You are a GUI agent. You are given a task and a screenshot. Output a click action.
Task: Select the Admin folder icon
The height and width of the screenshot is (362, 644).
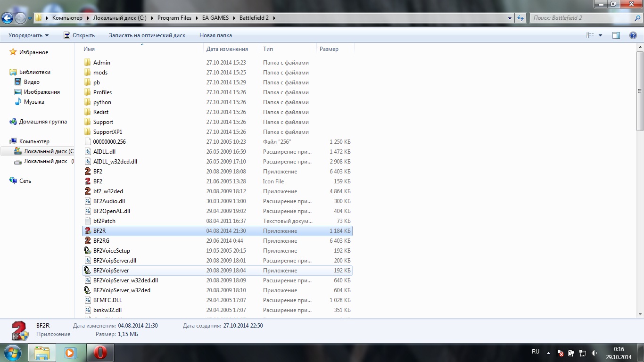88,63
